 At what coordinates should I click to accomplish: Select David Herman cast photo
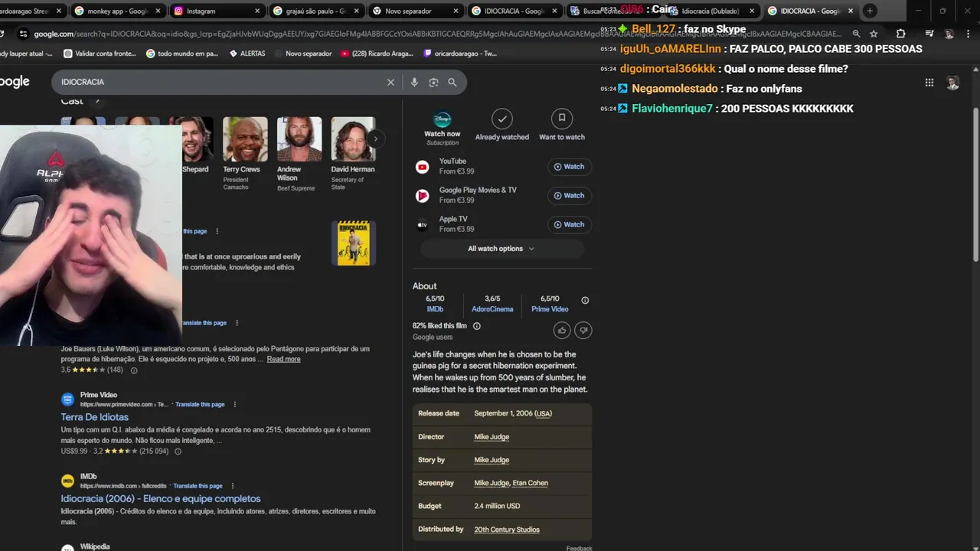tap(353, 139)
